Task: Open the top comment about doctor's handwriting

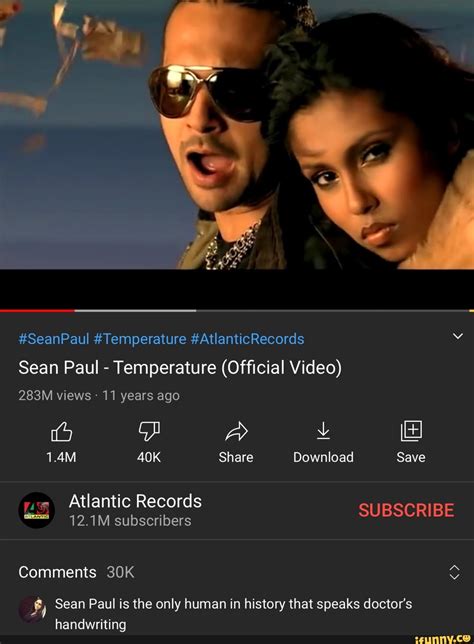Action: [234, 614]
